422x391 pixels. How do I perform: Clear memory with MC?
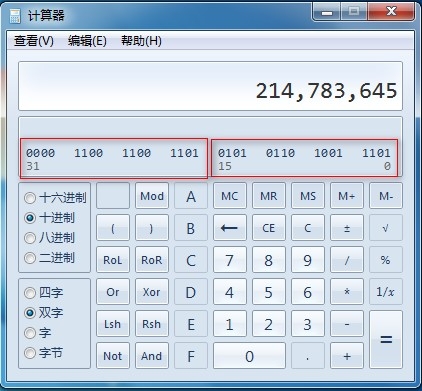tap(230, 196)
